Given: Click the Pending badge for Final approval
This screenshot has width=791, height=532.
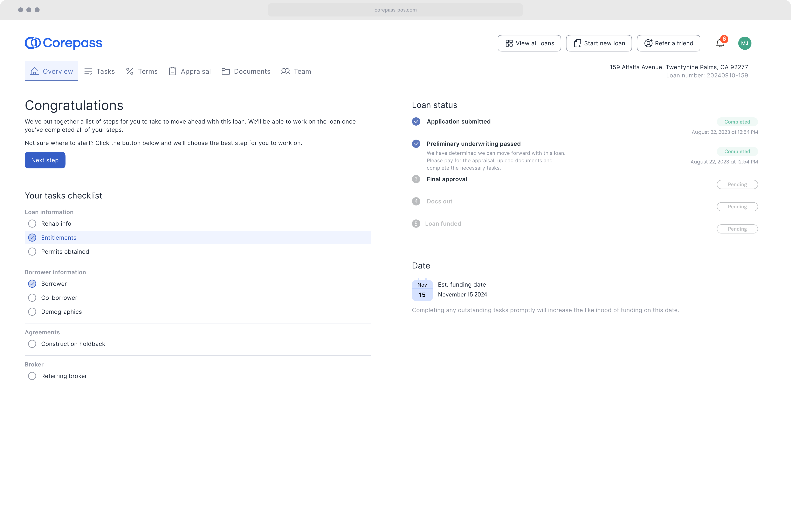Looking at the screenshot, I should pos(737,184).
